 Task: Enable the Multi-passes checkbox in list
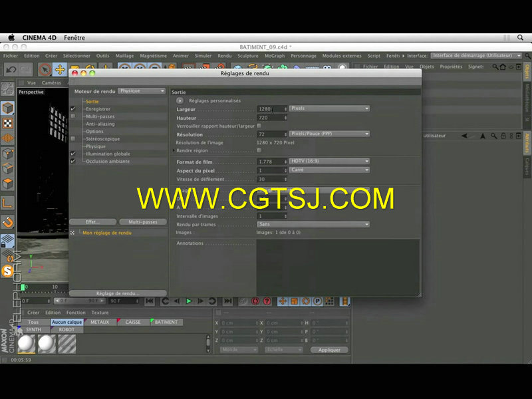[73, 116]
